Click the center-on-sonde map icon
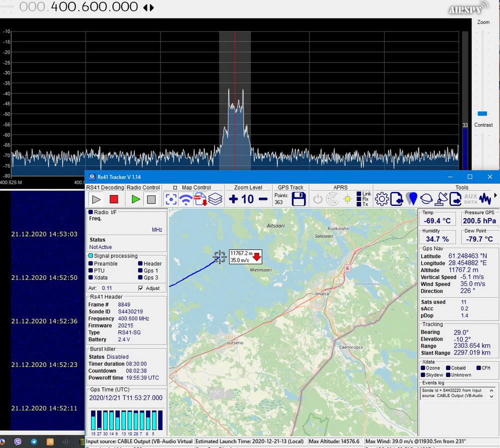500x448 pixels. (171, 199)
